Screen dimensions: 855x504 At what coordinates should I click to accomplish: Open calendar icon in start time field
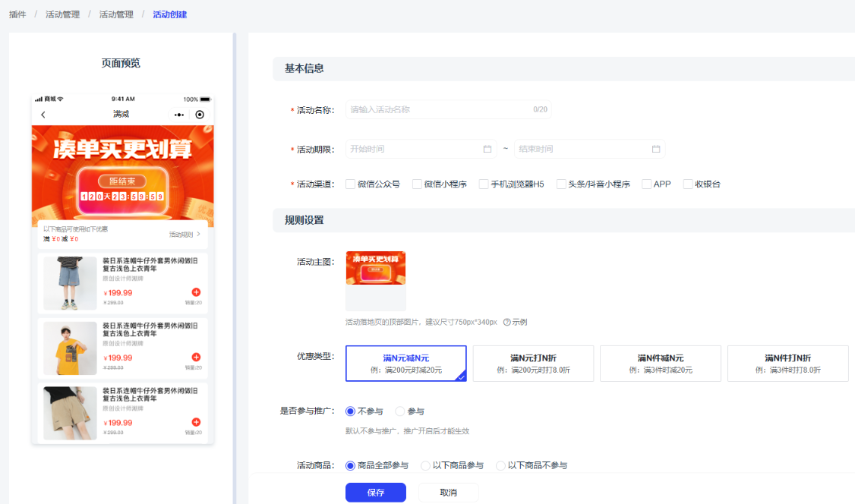(487, 149)
